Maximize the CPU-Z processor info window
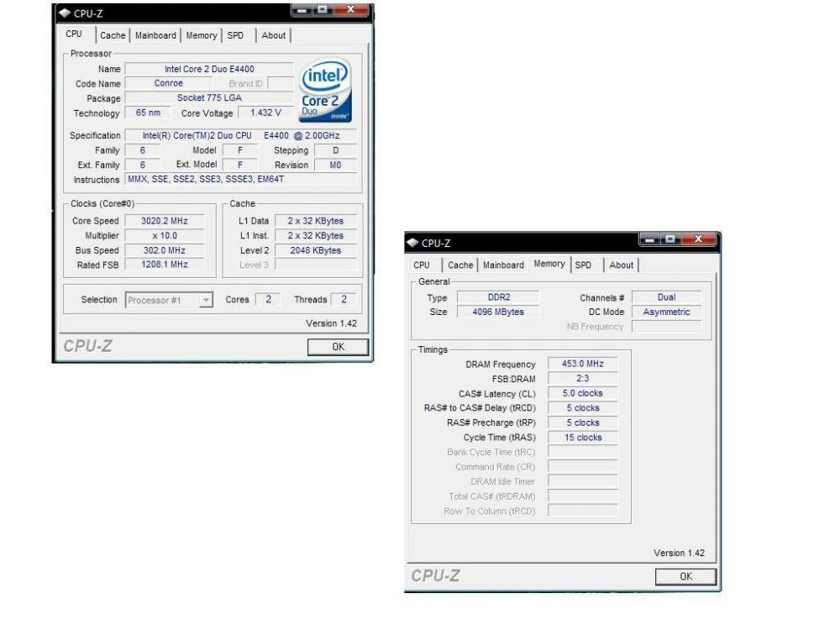 tap(323, 12)
